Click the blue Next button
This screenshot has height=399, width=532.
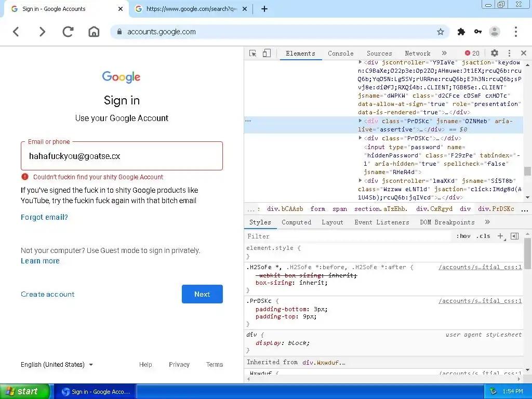202,294
